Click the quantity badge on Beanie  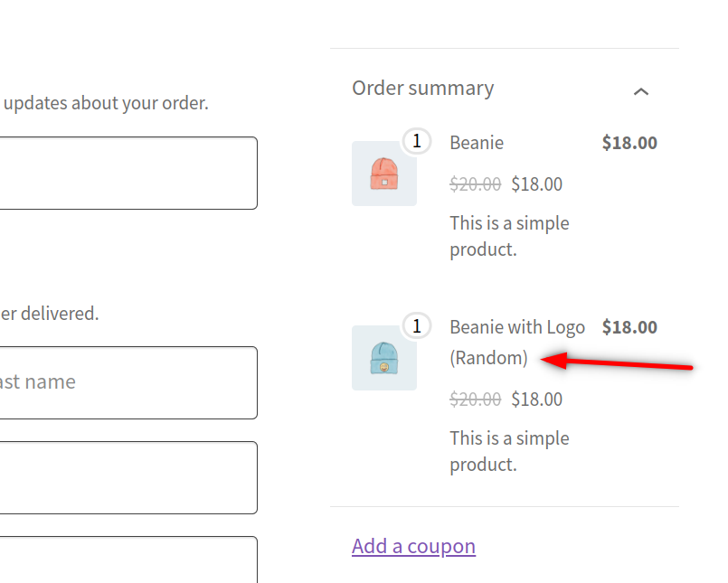pyautogui.click(x=416, y=141)
